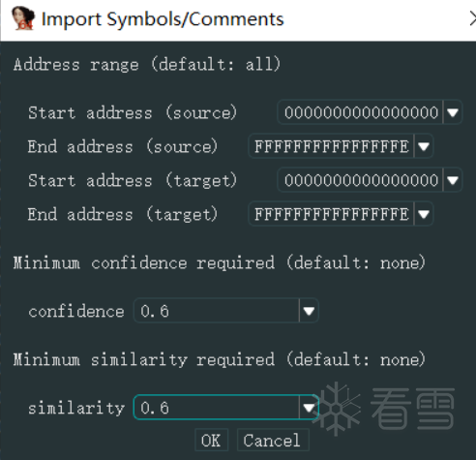Expand the Start address (source) dropdown arrow
The image size is (476, 460).
453,112
